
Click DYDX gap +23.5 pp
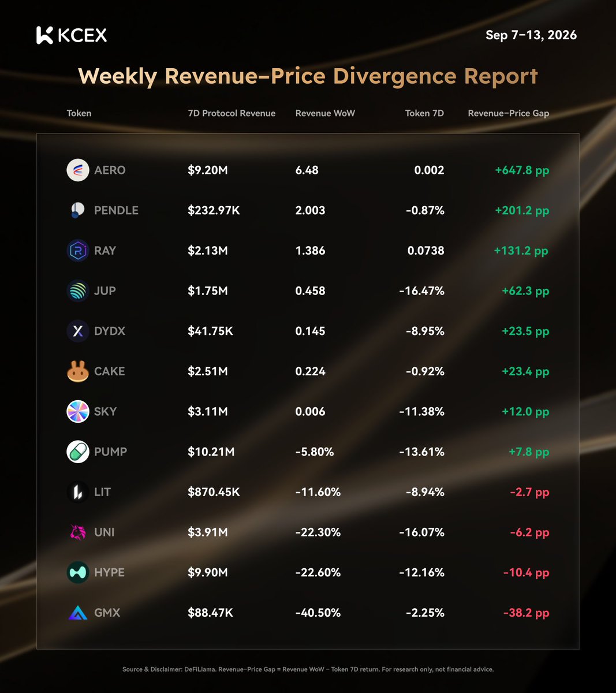[525, 331]
